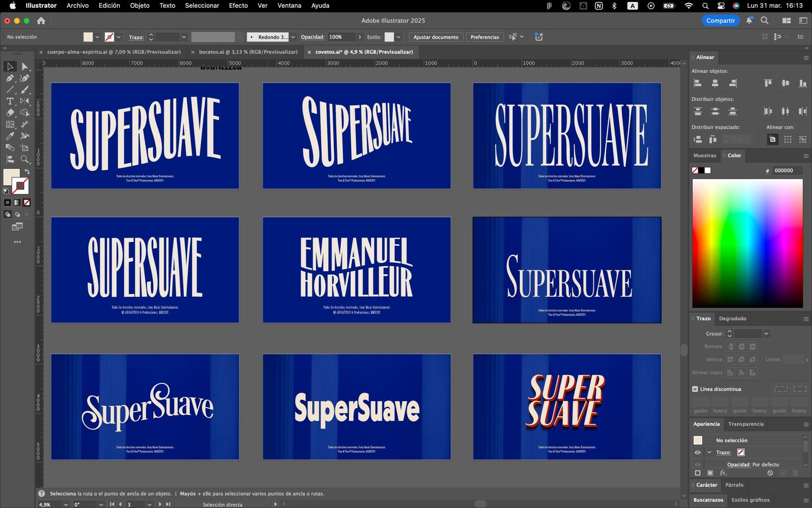
Task: Click horizontal align left icon
Action: click(x=698, y=83)
